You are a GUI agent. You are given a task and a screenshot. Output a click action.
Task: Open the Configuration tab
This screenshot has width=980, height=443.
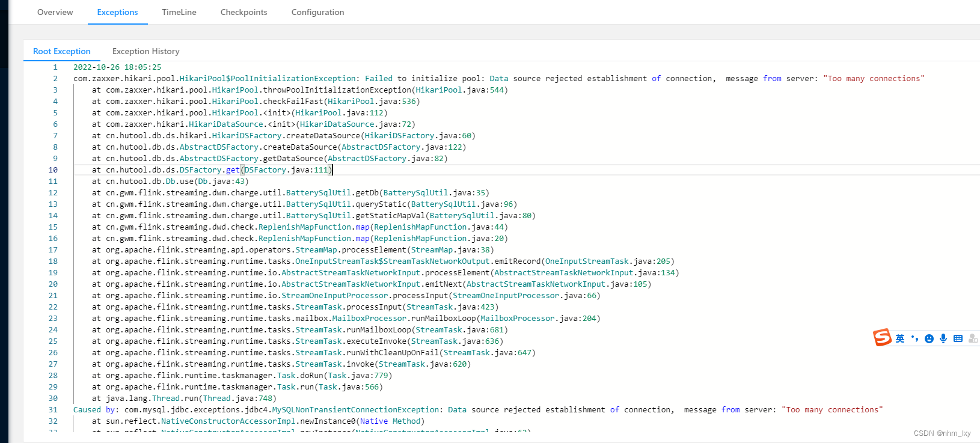(317, 12)
